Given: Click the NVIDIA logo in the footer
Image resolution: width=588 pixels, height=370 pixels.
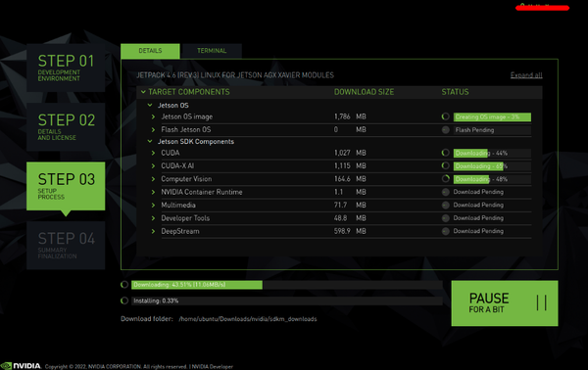Looking at the screenshot, I should (21, 366).
